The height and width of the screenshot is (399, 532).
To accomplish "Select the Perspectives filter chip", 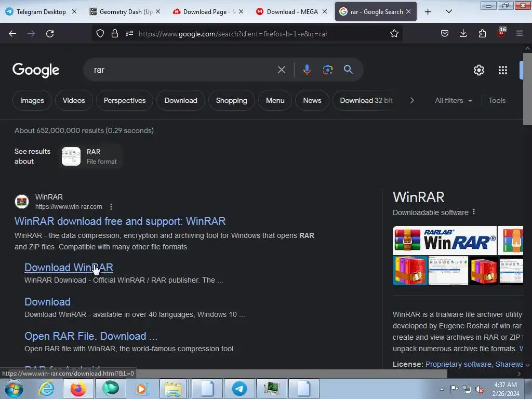I will [x=125, y=100].
